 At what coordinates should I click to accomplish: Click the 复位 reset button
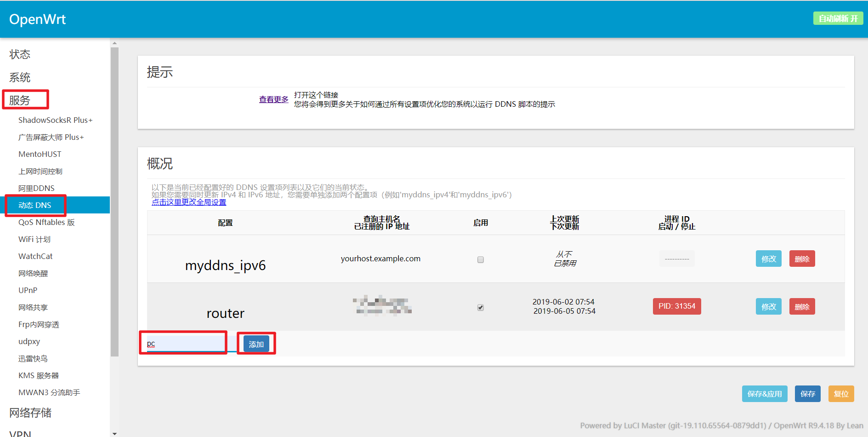[x=841, y=394]
